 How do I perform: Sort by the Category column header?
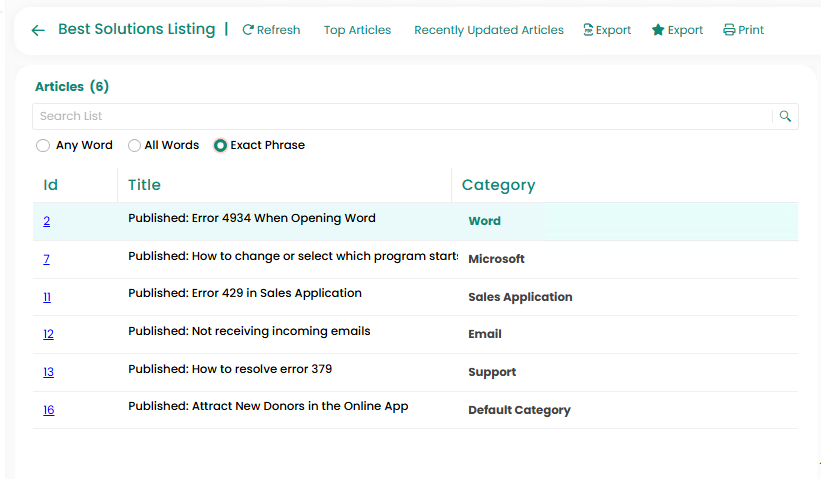(x=498, y=185)
